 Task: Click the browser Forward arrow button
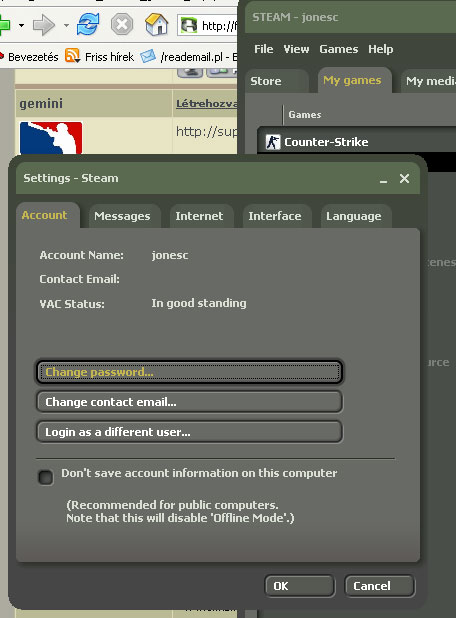pyautogui.click(x=43, y=25)
